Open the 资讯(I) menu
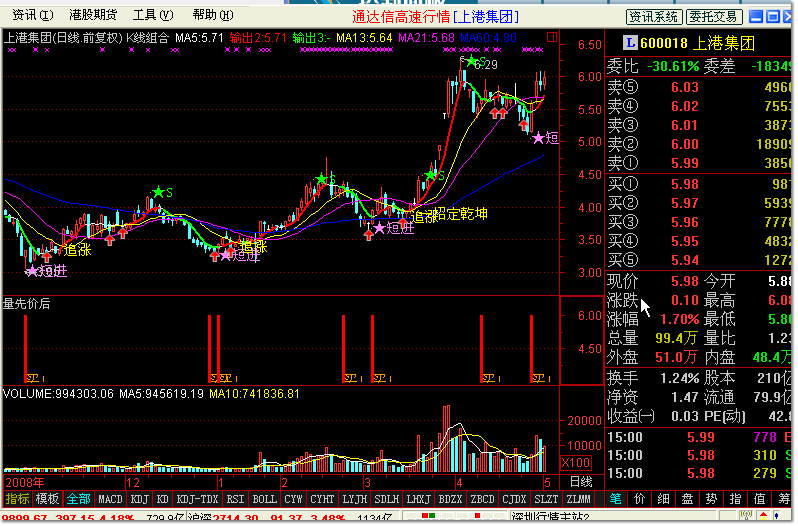This screenshot has width=798, height=526. (x=33, y=15)
